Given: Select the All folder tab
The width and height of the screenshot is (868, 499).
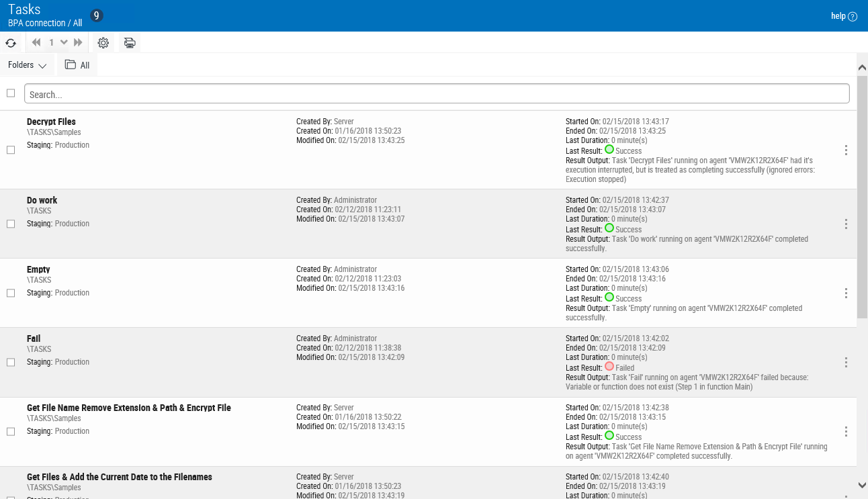Looking at the screenshot, I should [x=77, y=65].
